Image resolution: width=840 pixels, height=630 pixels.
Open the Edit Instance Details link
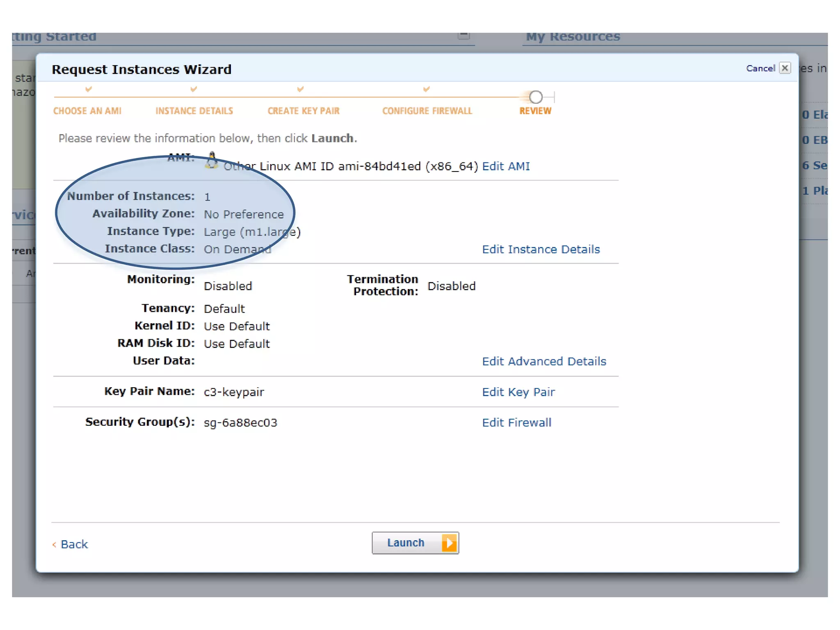[x=541, y=249]
